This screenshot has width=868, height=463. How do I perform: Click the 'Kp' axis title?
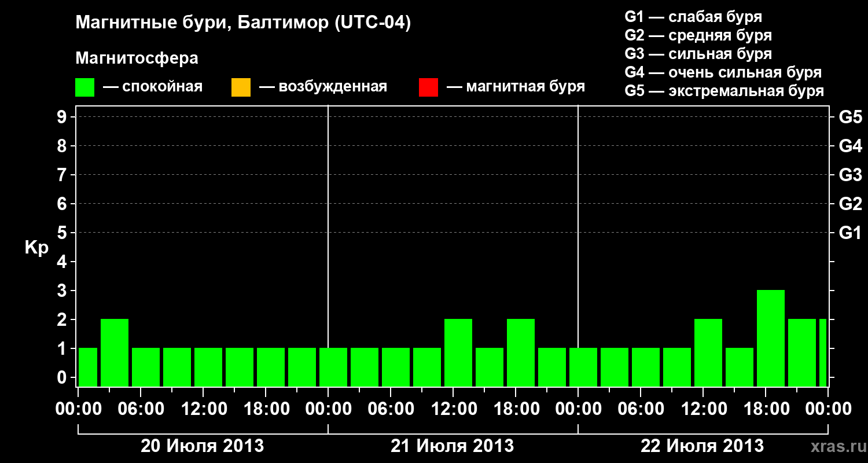pos(36,248)
